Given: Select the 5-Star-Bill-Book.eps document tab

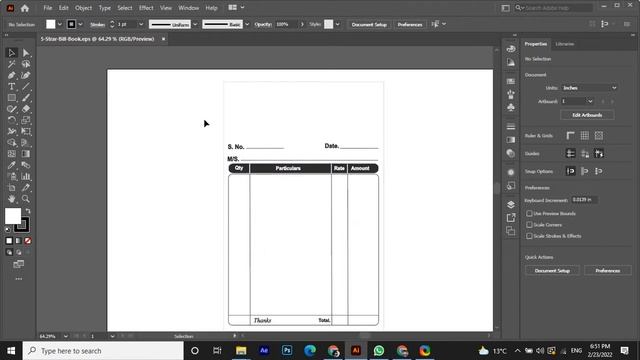Looking at the screenshot, I should pos(97,39).
